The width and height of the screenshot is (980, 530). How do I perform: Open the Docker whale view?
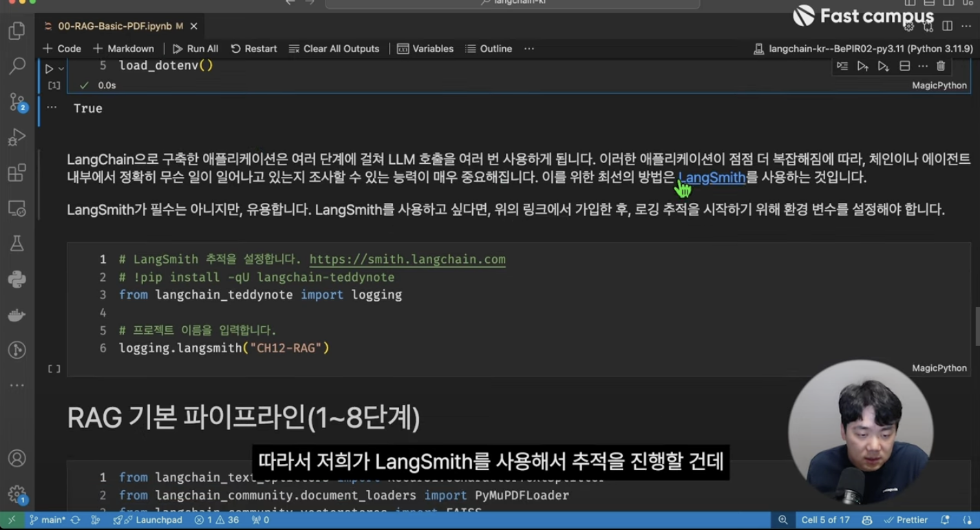pos(17,315)
